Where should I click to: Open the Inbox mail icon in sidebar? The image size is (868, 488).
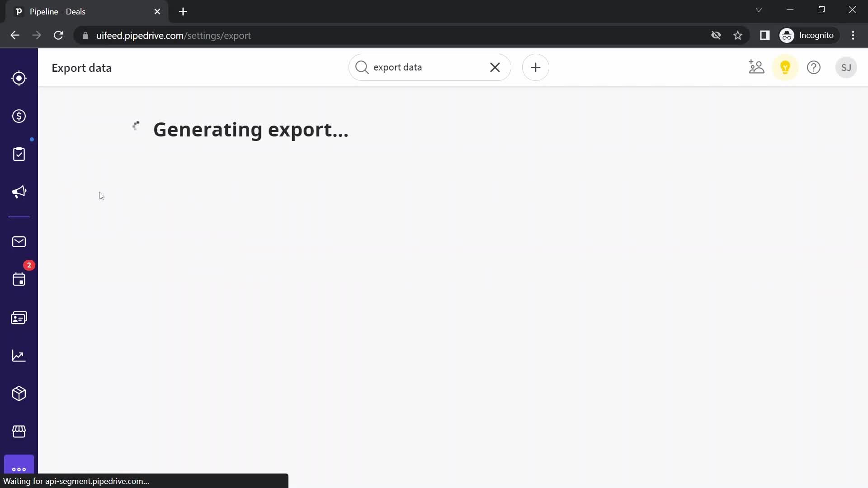[19, 242]
